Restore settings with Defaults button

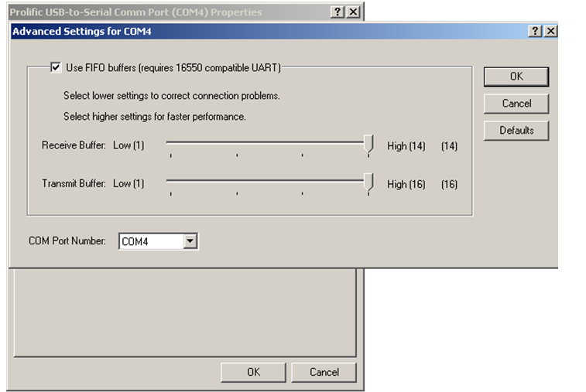516,131
